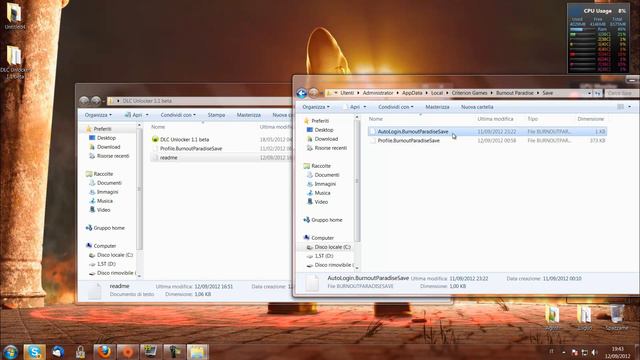Open Video in the Save window sidebar

click(x=321, y=202)
